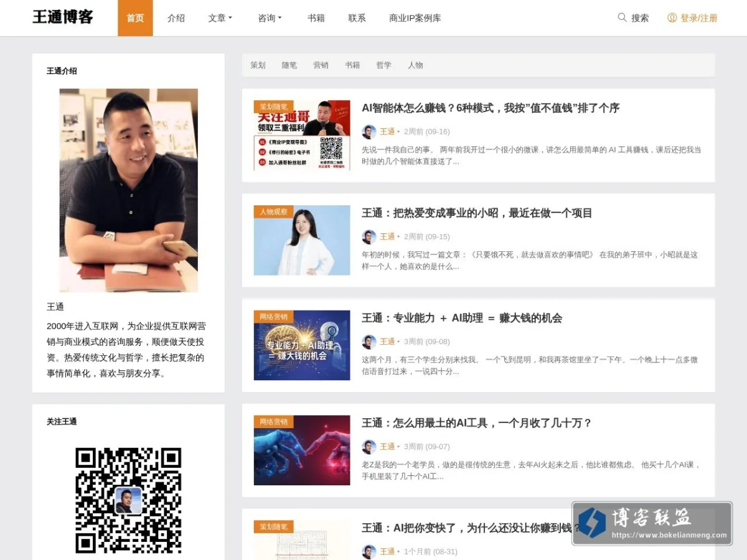Viewport: 747px width, 560px height.
Task: Click author name 王通 dated 09-15
Action: coord(387,236)
